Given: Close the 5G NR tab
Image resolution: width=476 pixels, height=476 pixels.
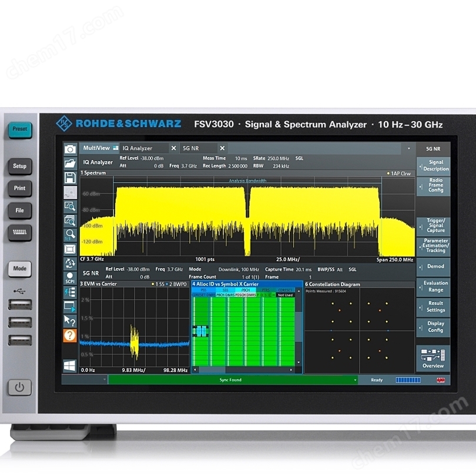Looking at the screenshot, I should click(x=222, y=148).
